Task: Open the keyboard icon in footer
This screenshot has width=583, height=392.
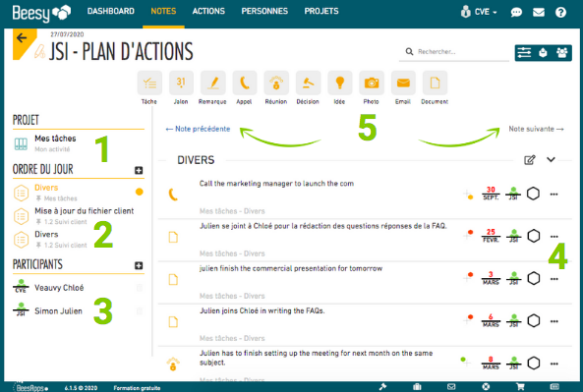Action: (x=554, y=387)
